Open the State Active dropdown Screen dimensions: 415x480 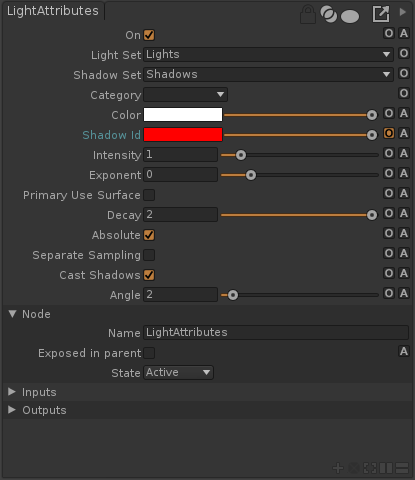pyautogui.click(x=178, y=372)
